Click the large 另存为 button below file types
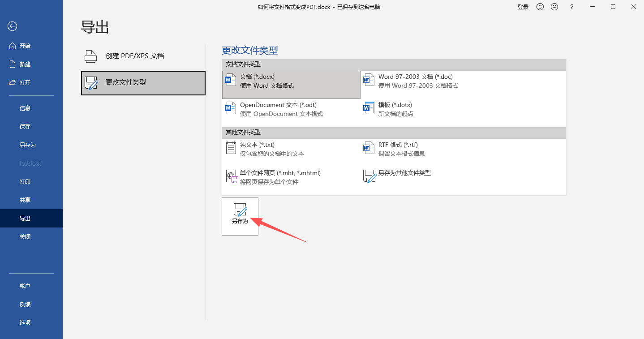The image size is (644, 339). click(x=240, y=216)
